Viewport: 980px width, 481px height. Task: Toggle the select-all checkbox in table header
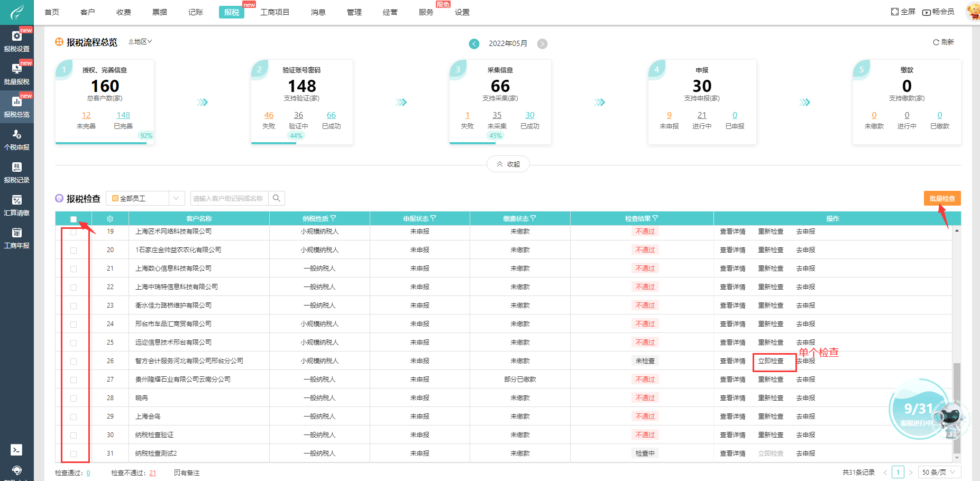coord(74,219)
